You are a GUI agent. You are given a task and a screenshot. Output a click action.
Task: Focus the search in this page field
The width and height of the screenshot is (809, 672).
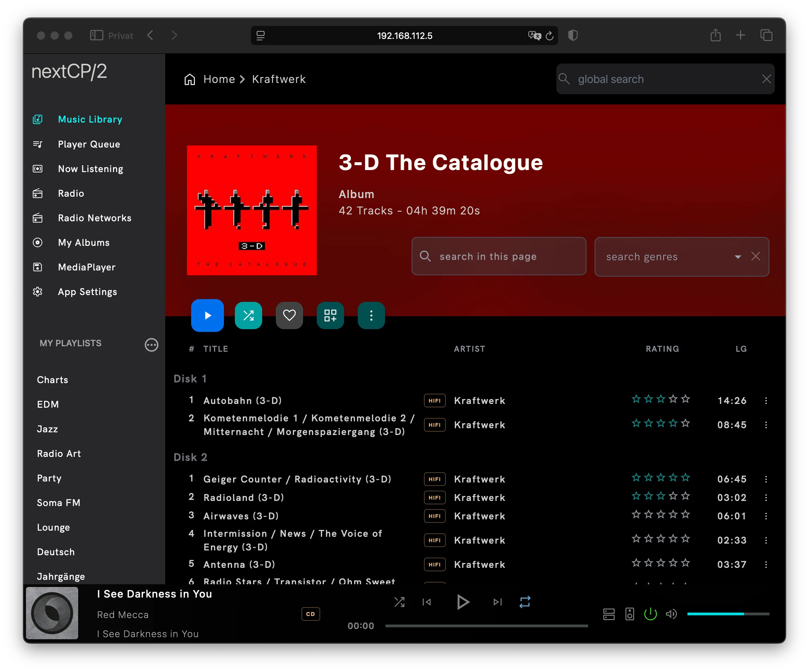coord(498,256)
